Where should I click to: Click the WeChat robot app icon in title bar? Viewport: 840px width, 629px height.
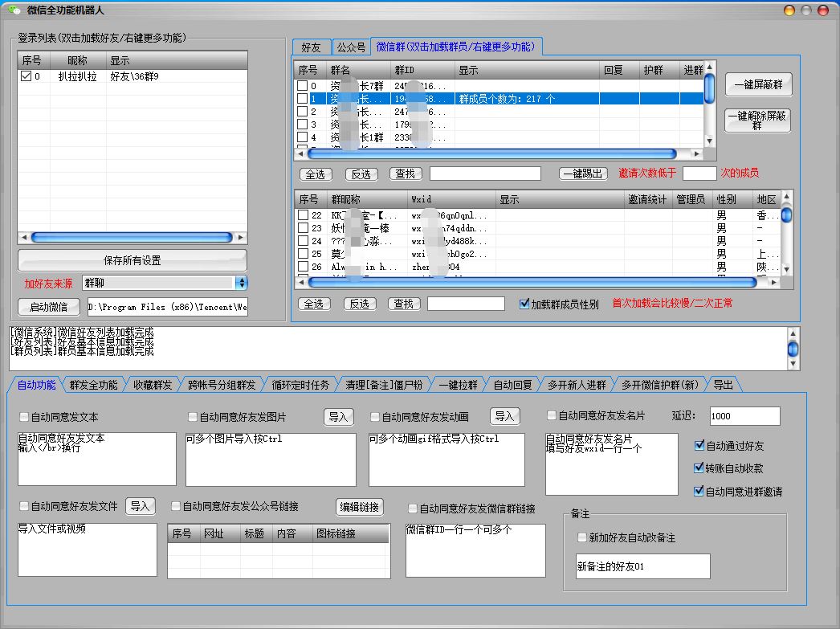(14, 10)
